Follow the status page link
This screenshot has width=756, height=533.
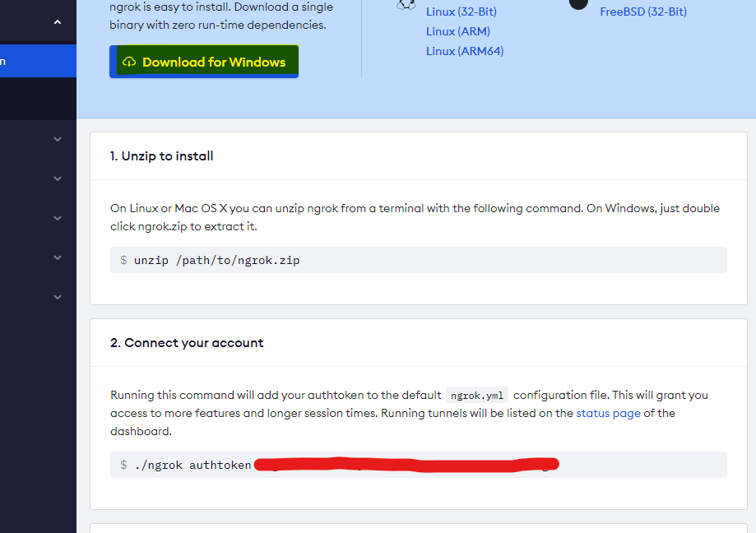pos(608,413)
